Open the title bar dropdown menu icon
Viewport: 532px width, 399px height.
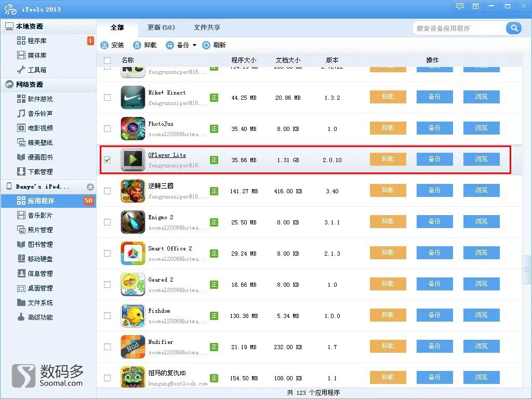pyautogui.click(x=476, y=6)
